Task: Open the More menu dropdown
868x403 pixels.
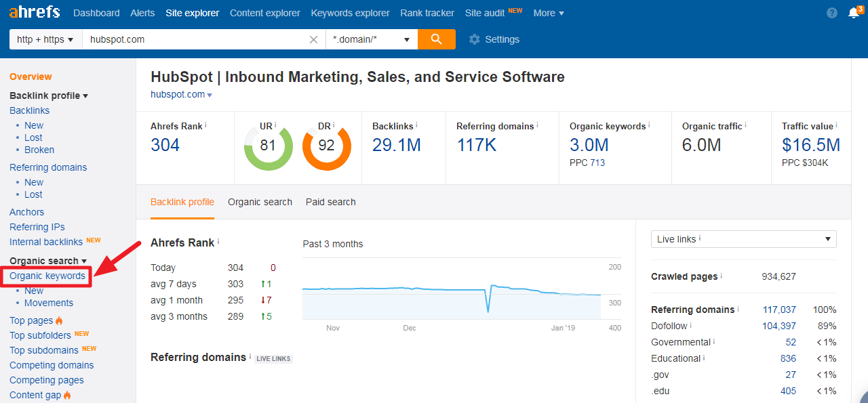Action: coord(549,13)
